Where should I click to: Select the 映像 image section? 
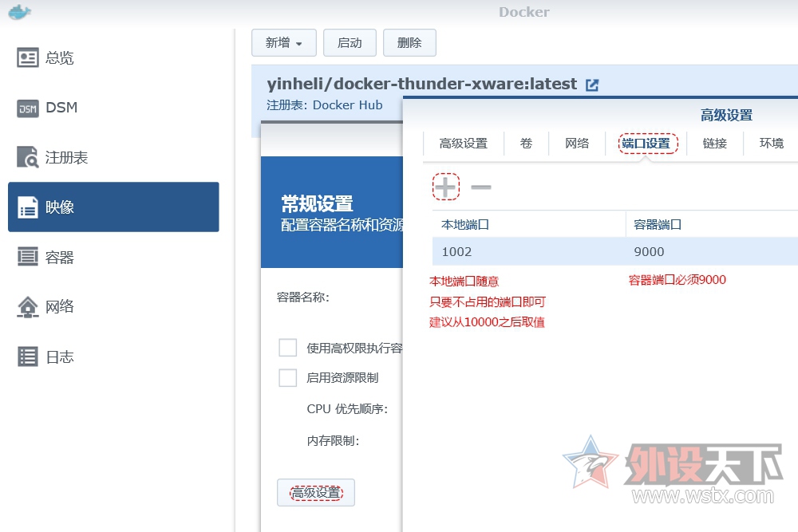point(113,207)
